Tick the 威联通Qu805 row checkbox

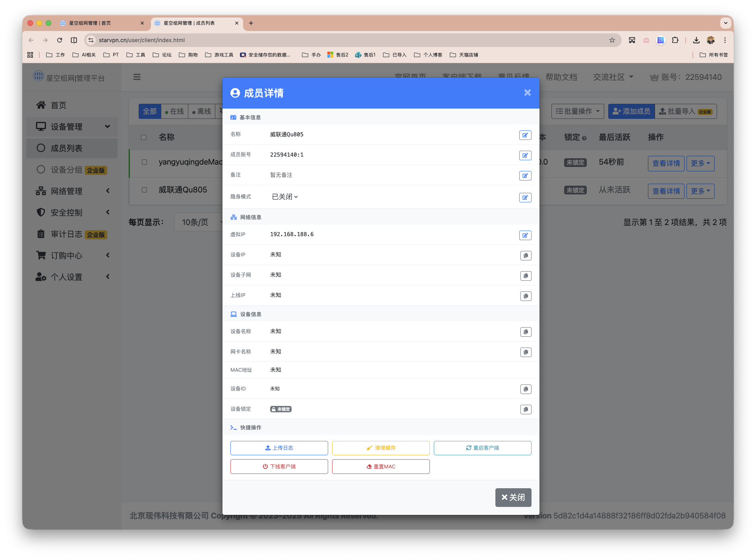(x=145, y=190)
